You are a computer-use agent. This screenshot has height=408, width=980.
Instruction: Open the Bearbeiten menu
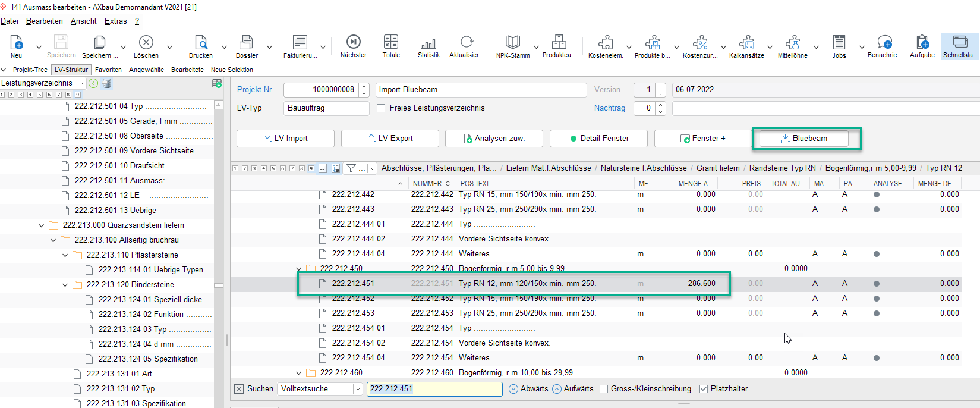45,21
